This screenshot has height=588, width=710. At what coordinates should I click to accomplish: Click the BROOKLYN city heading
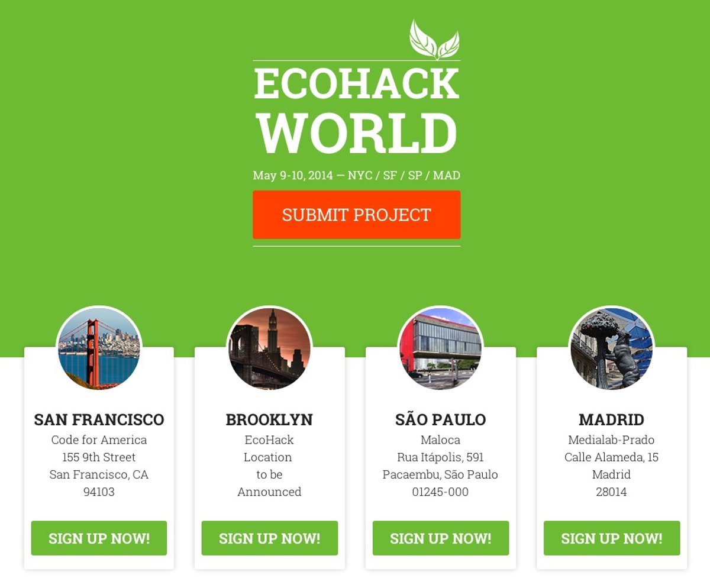click(269, 420)
